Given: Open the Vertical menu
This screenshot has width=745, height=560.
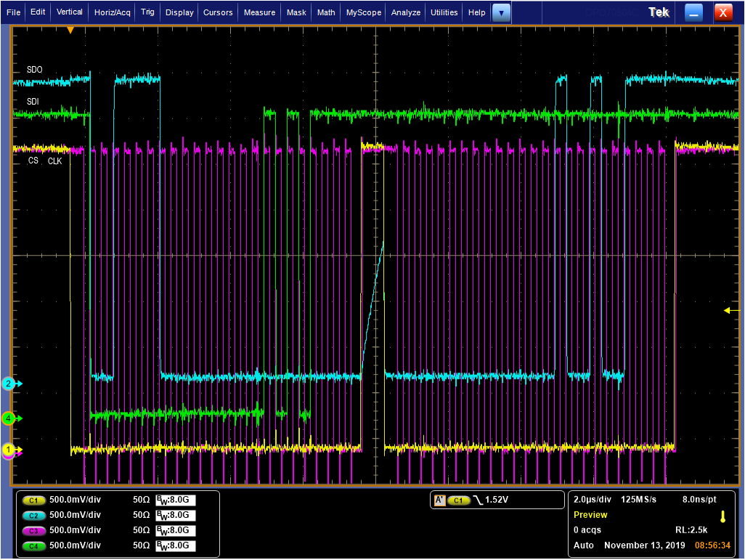Looking at the screenshot, I should (70, 12).
